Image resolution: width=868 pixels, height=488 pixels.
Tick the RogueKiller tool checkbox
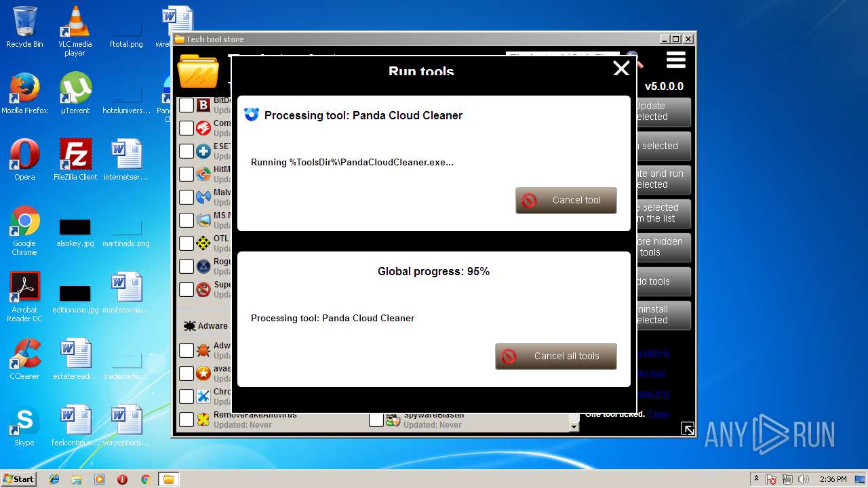tap(186, 266)
